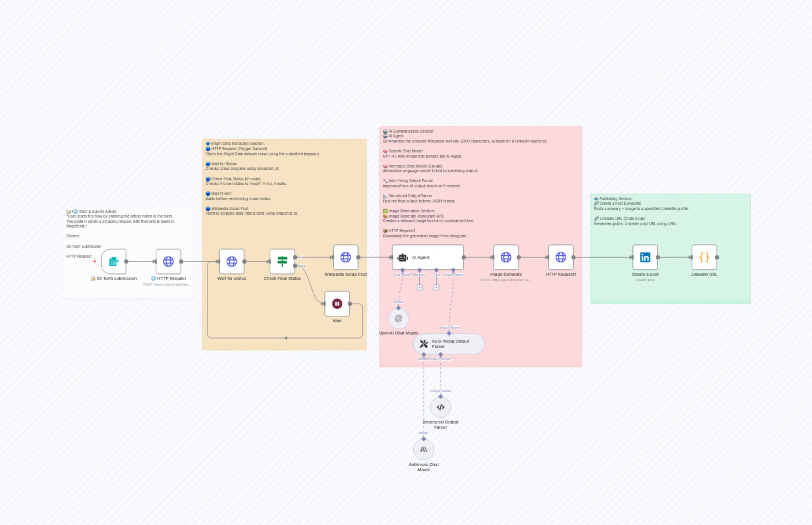Screen dimensions: 812x525
Task: Select the Wait pause node
Action: click(337, 304)
